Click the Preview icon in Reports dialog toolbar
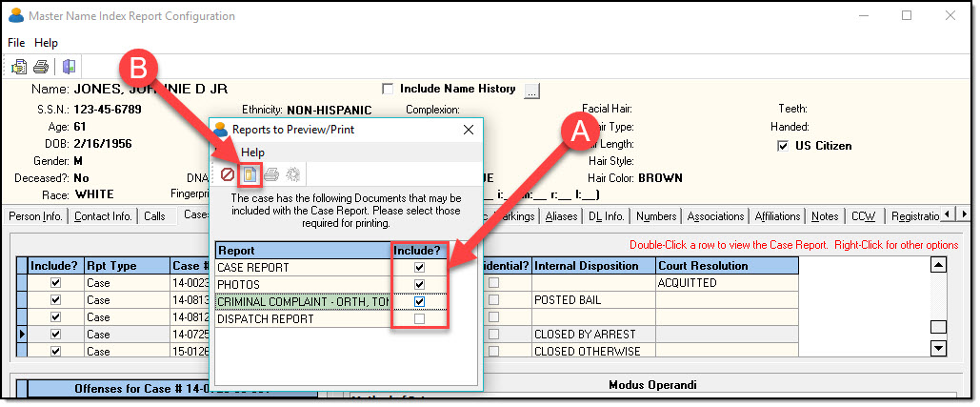 tap(250, 174)
